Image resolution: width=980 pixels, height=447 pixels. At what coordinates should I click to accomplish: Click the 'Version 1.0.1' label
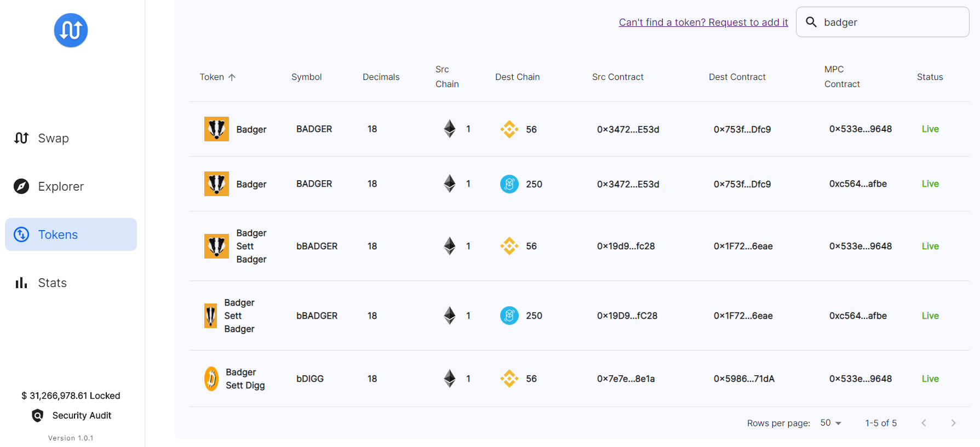coord(71,438)
